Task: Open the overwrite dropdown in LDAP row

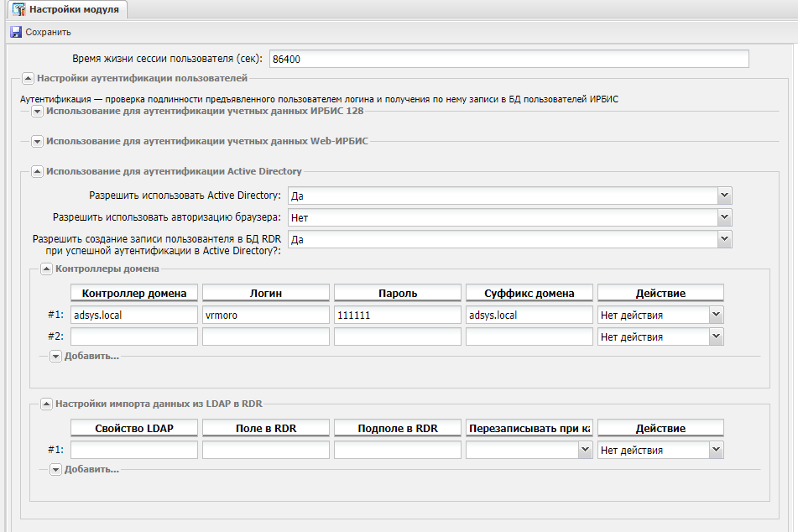Action: coord(583,451)
